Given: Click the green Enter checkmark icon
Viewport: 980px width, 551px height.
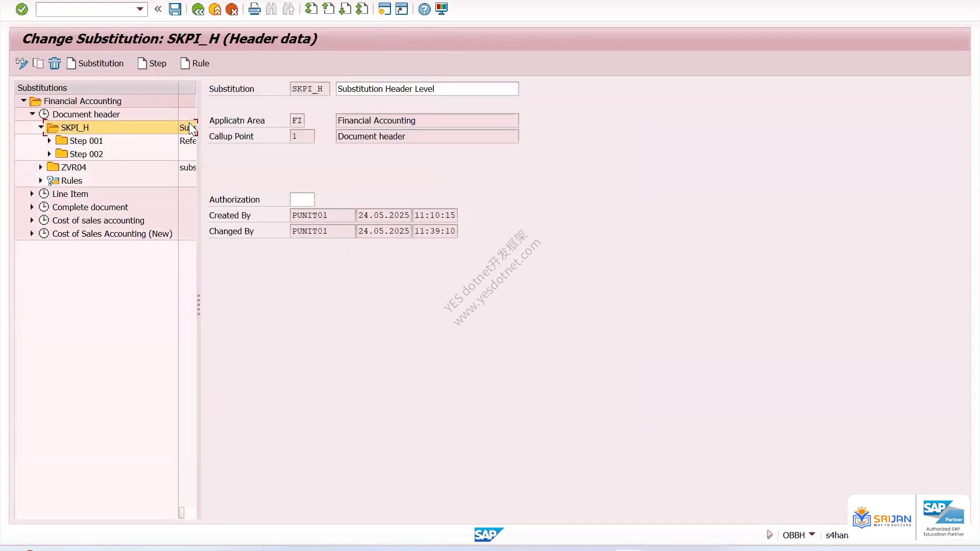Looking at the screenshot, I should point(21,9).
